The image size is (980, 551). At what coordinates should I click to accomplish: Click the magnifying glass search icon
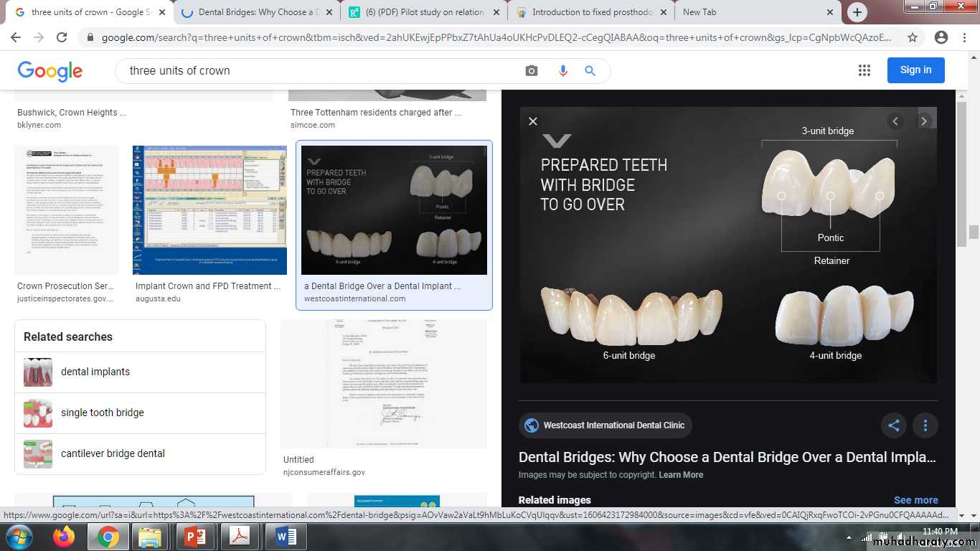(x=590, y=70)
